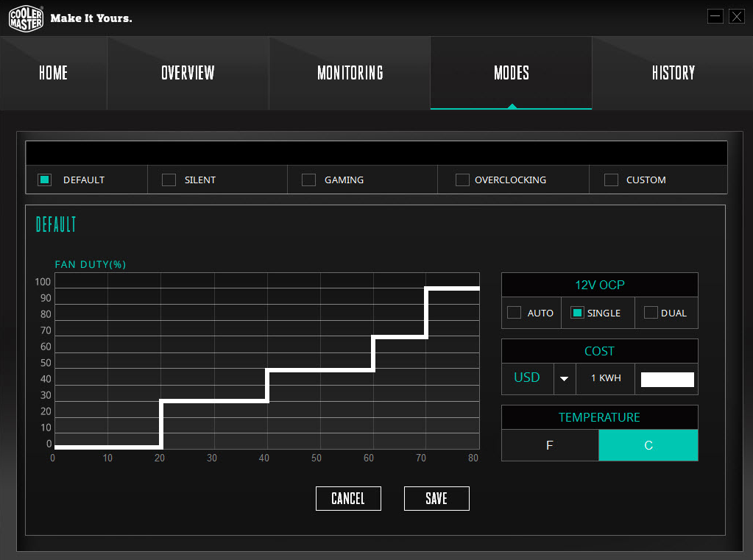
Task: Go to the Home tab
Action: pyautogui.click(x=53, y=73)
